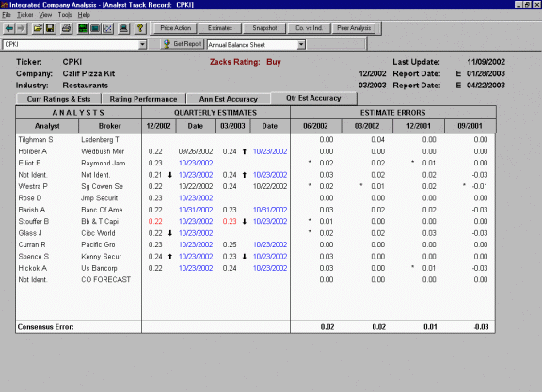Click the 09/2001 estimate errors column header
This screenshot has width=542, height=392.
click(470, 126)
